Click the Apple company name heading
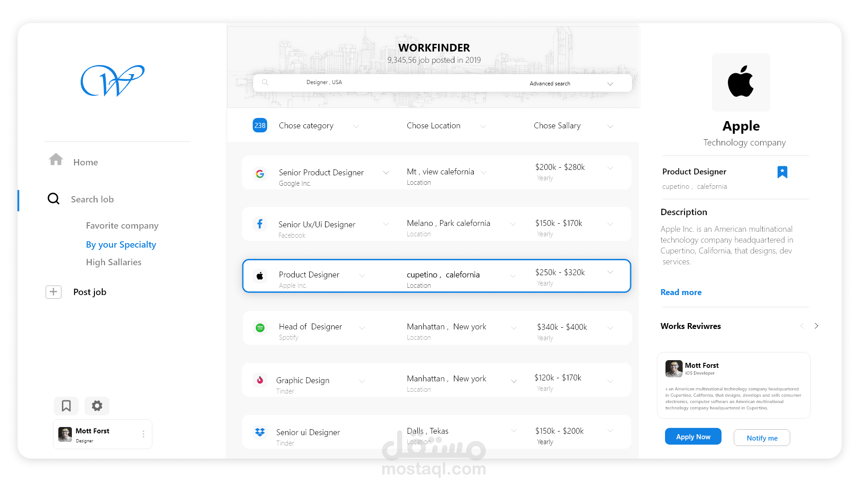 741,126
